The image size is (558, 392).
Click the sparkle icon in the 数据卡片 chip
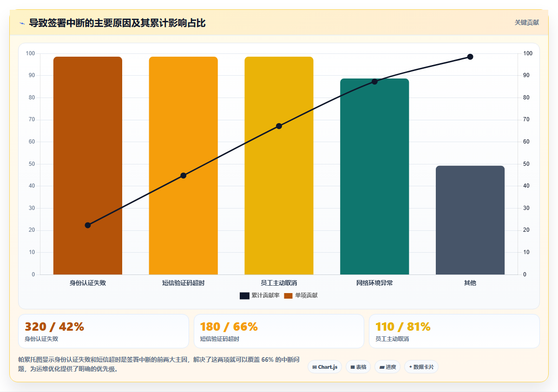coord(411,367)
